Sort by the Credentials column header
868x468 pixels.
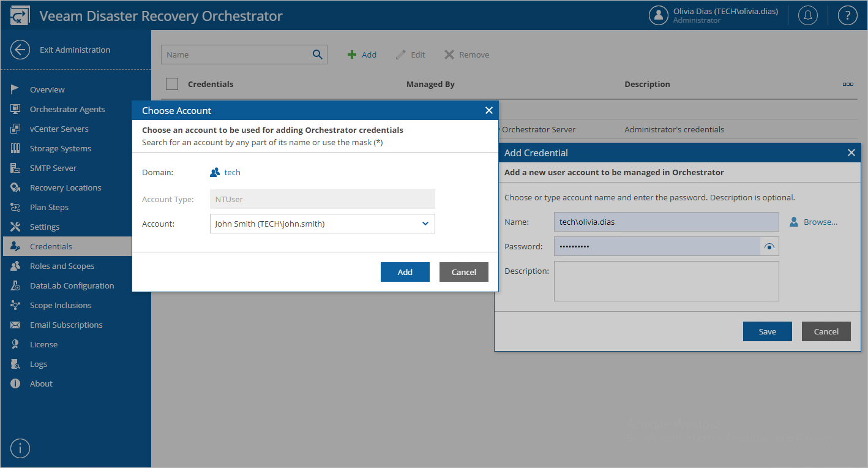pyautogui.click(x=211, y=84)
